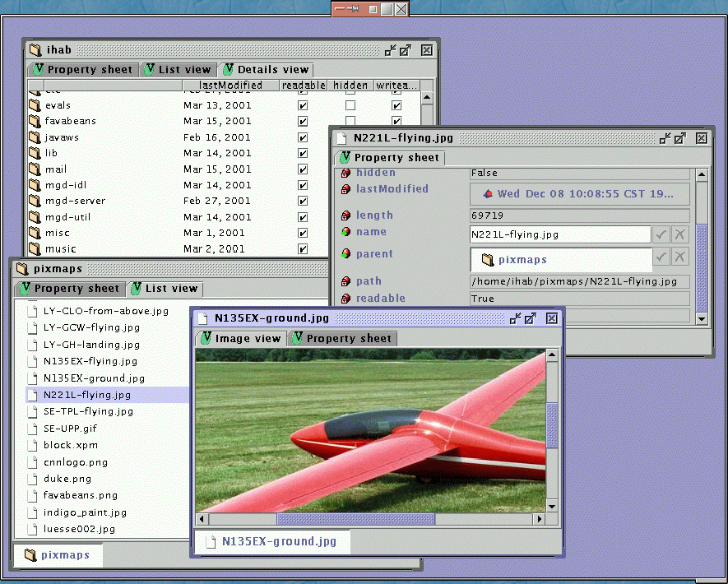Image resolution: width=728 pixels, height=584 pixels.
Task: Open the Property sheet tab in the N135EX-ground.jpg window
Action: pyautogui.click(x=341, y=338)
